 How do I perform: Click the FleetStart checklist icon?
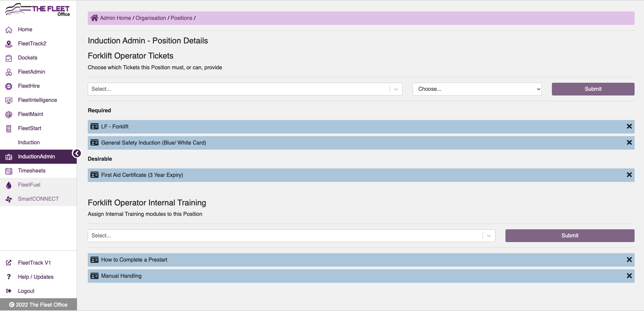9,129
